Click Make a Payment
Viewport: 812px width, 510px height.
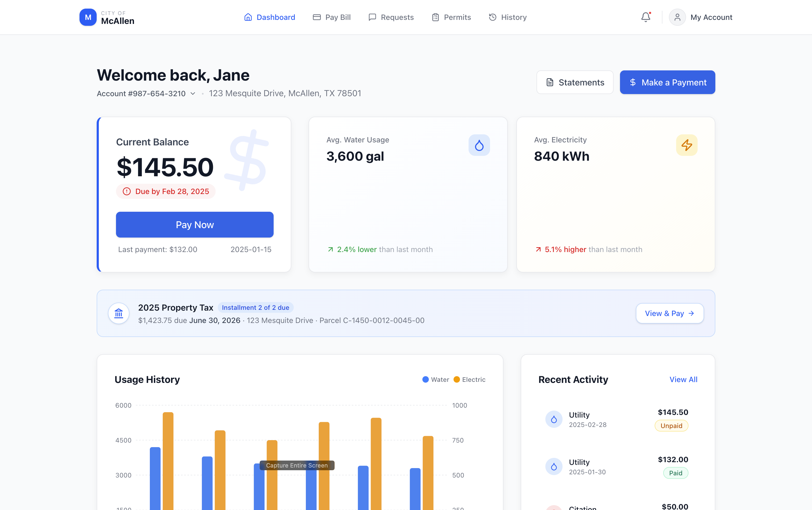click(x=667, y=82)
